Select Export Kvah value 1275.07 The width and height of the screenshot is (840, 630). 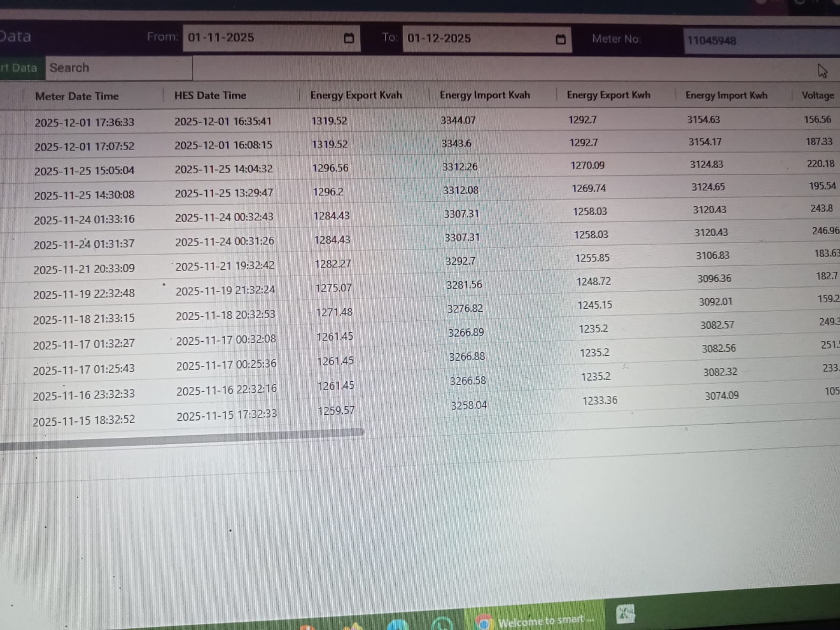point(333,288)
